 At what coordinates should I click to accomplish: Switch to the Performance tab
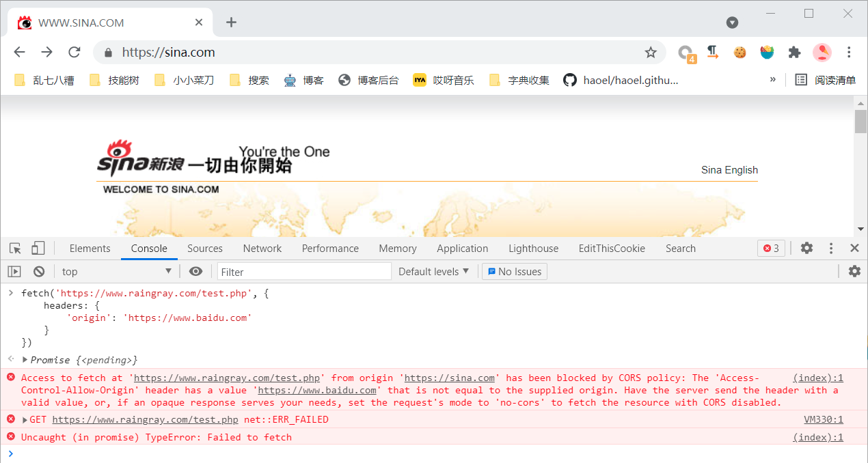[330, 249]
